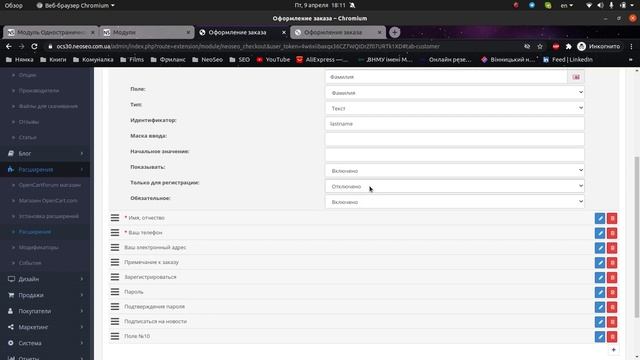Screen dimensions: 640x360
Task: Open the 'AliExpress' bookmark
Action: 322,60
